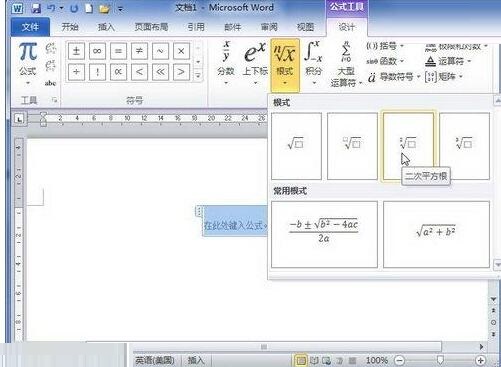
Task: Select the plain square root template
Action: 296,146
